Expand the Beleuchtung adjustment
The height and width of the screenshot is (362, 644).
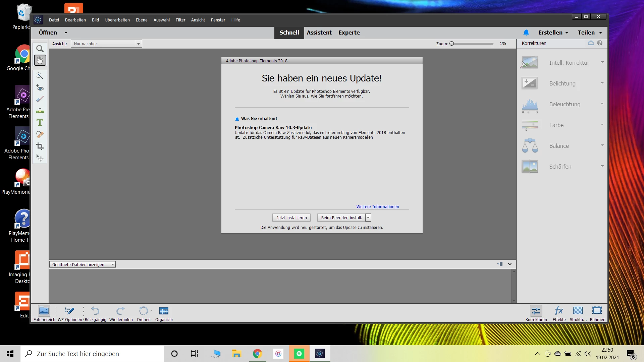[x=602, y=104]
